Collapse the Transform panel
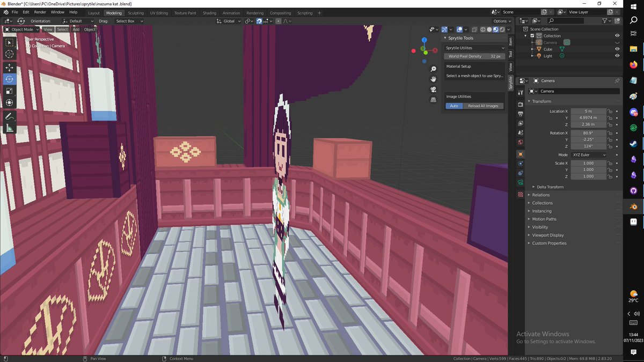The image size is (644, 362). tap(541, 101)
